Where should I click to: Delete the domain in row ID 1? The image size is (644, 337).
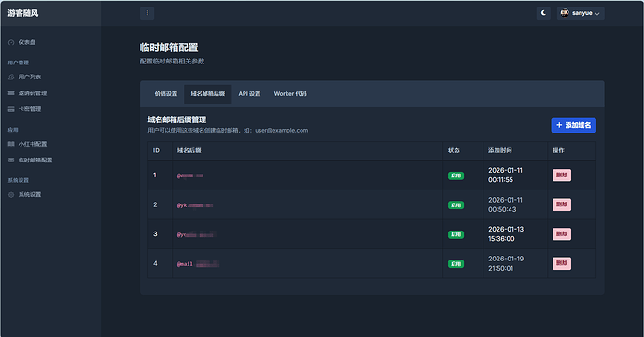pyautogui.click(x=562, y=176)
